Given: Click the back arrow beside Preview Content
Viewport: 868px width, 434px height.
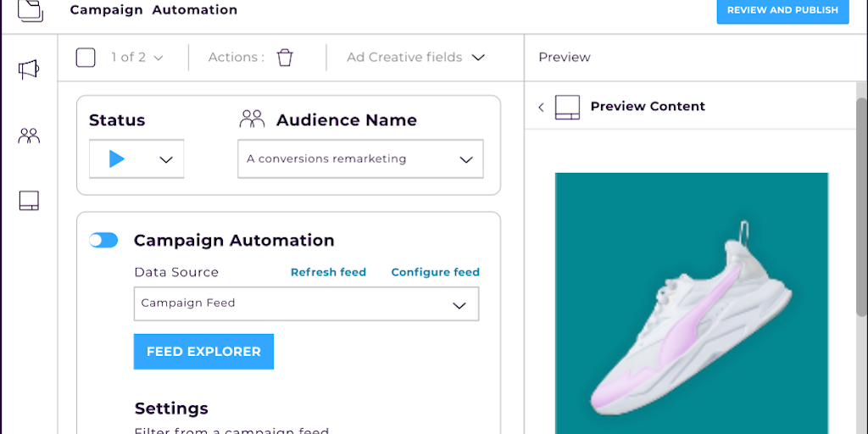Looking at the screenshot, I should [541, 107].
